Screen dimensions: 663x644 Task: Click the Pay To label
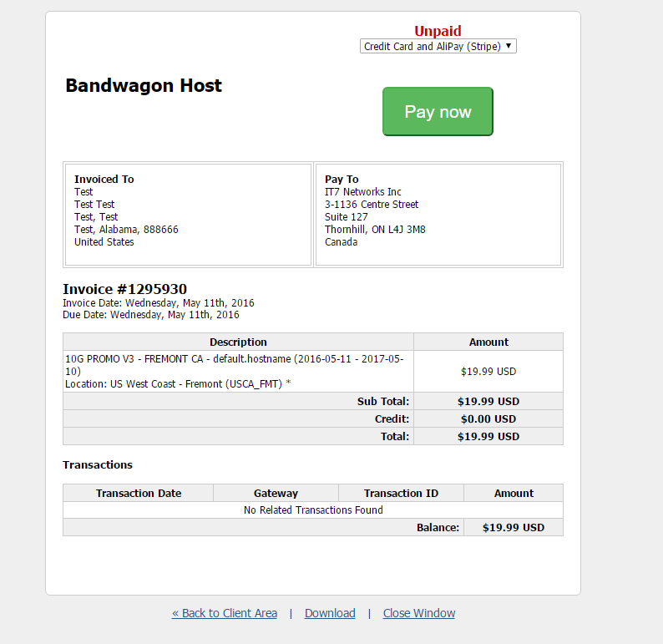(342, 179)
